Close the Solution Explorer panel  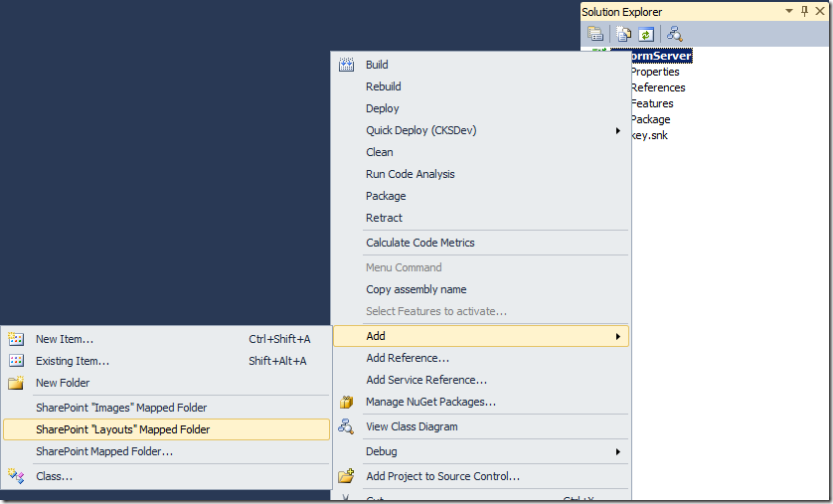[820, 11]
